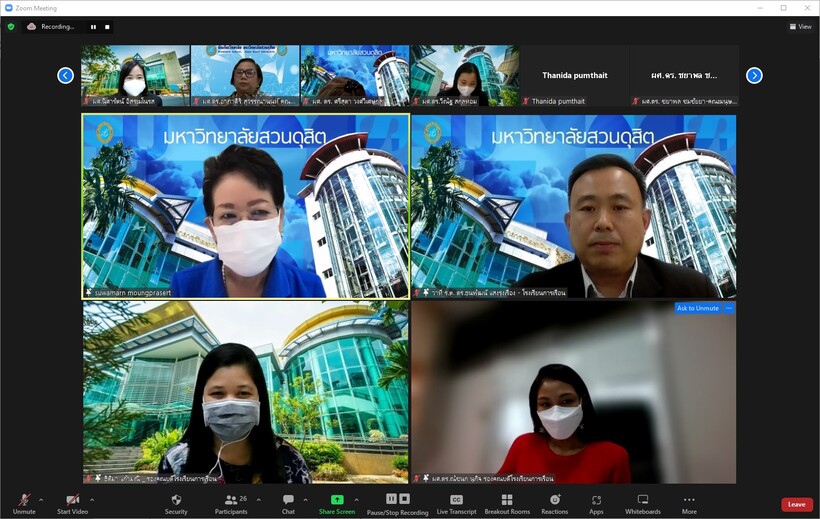Minimize the Zoom Meeting window
Viewport: 820px width, 519px height.
point(760,8)
